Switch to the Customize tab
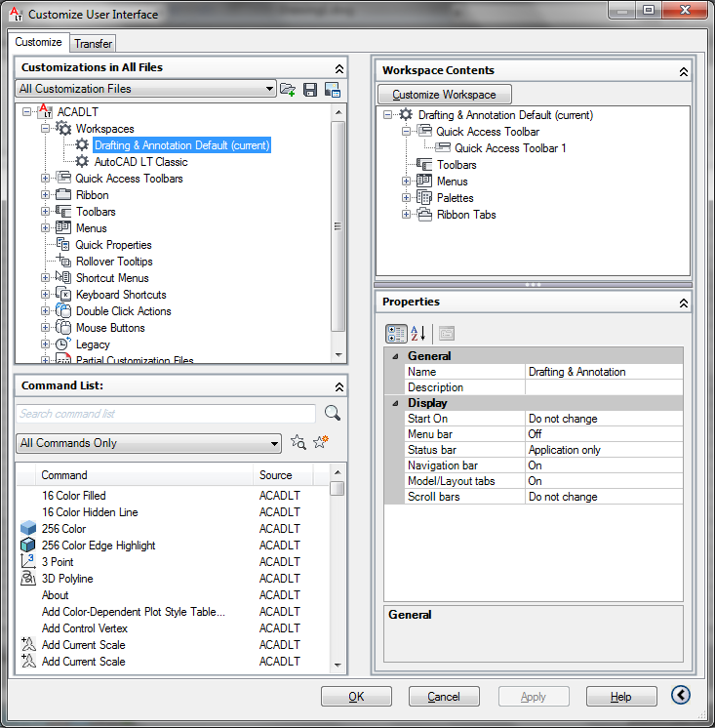 pos(38,42)
